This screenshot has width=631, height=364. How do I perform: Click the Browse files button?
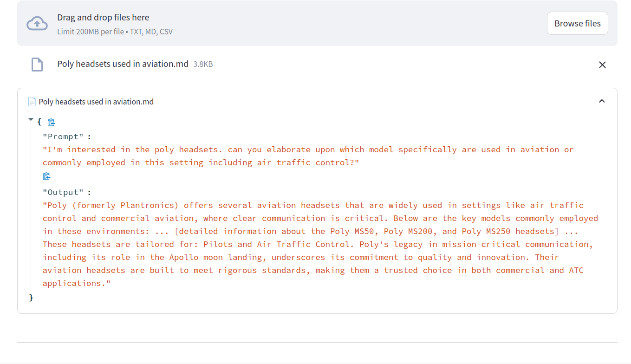[x=578, y=23]
